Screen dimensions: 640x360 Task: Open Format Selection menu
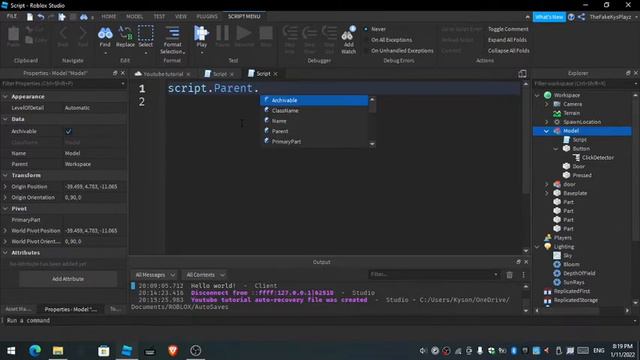click(172, 40)
